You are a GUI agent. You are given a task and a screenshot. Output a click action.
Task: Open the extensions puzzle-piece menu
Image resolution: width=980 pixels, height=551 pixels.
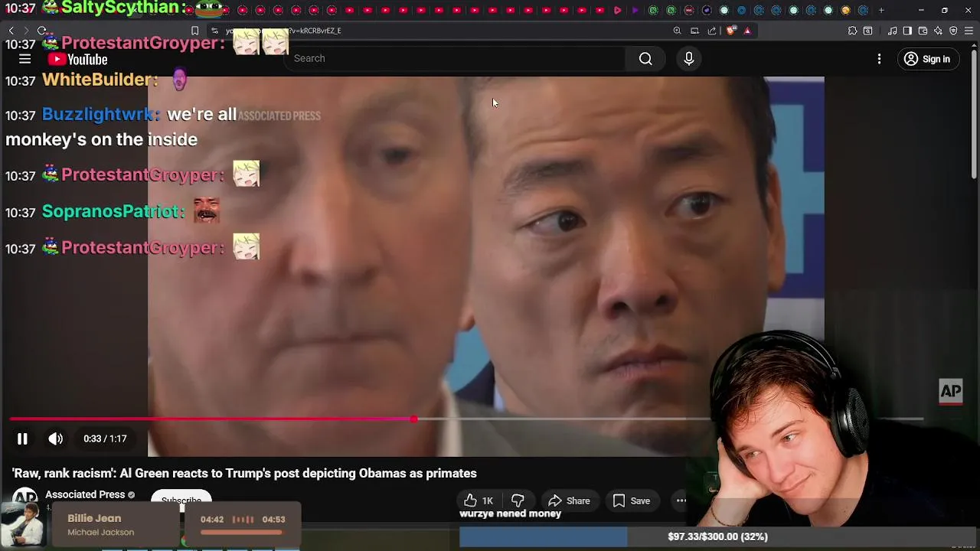[852, 31]
